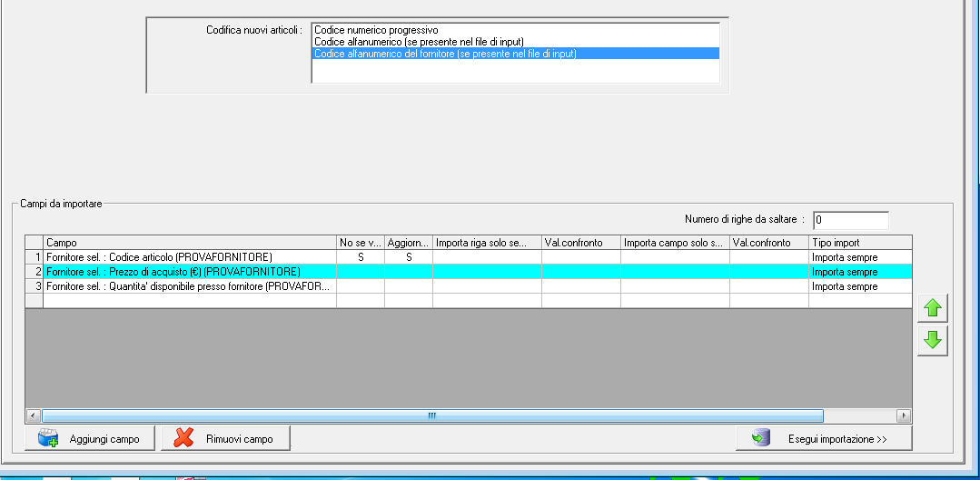
Task: Click the Aggiorn... column header
Action: click(409, 242)
